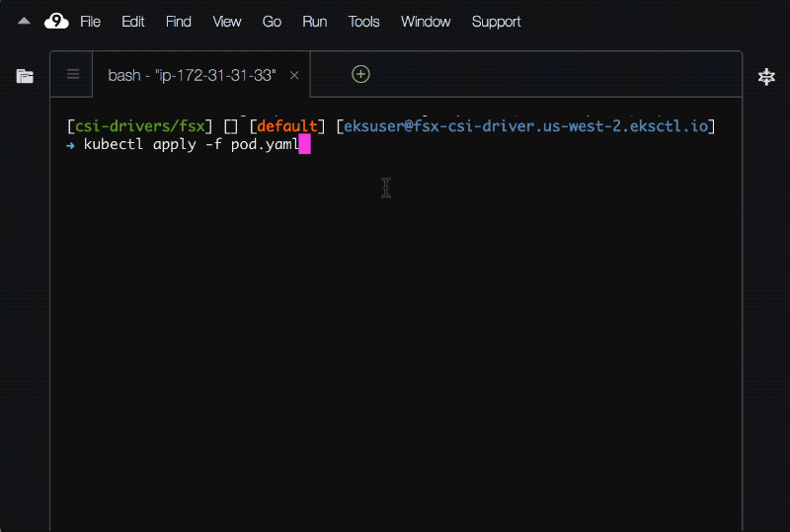Open the Environment folder panel icon
The height and width of the screenshot is (532, 790).
[25, 76]
